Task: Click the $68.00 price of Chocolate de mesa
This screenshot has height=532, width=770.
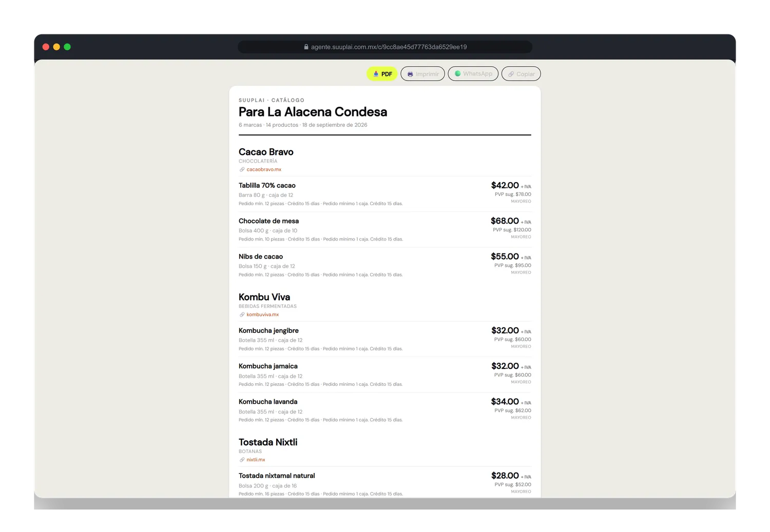Action: point(505,221)
